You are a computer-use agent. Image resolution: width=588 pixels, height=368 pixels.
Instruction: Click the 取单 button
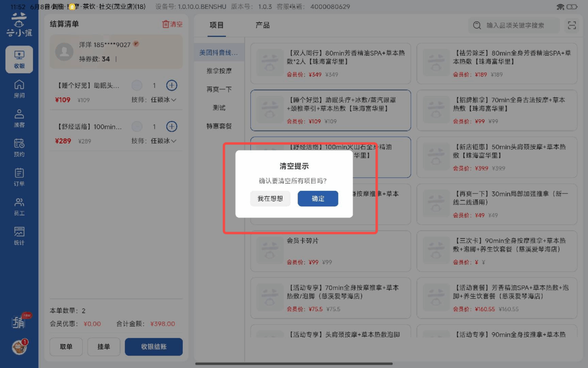point(66,347)
